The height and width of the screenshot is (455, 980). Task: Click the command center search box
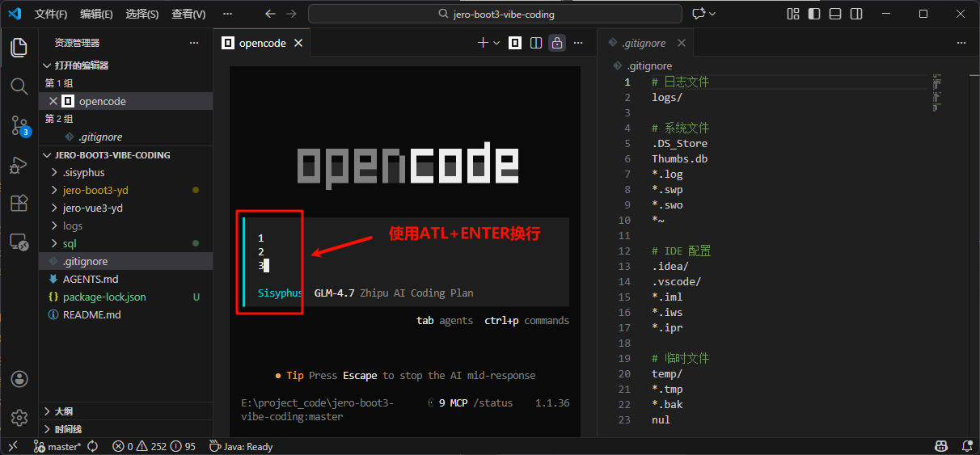click(x=496, y=14)
